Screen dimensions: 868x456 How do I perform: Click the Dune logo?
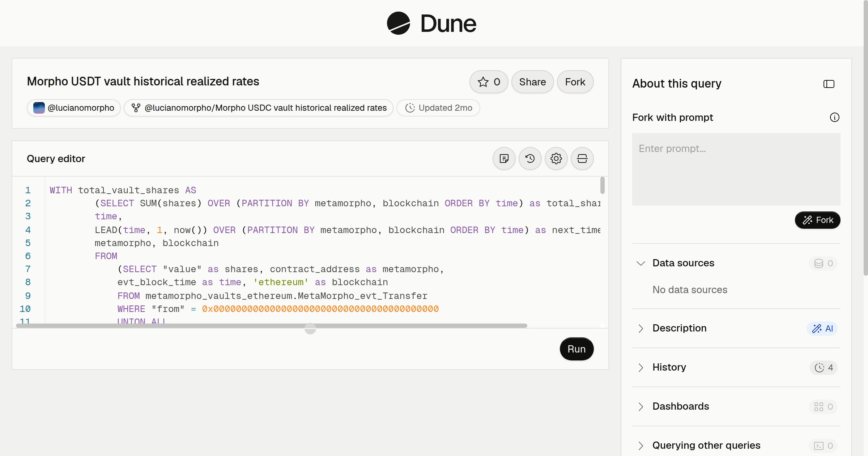coord(431,23)
